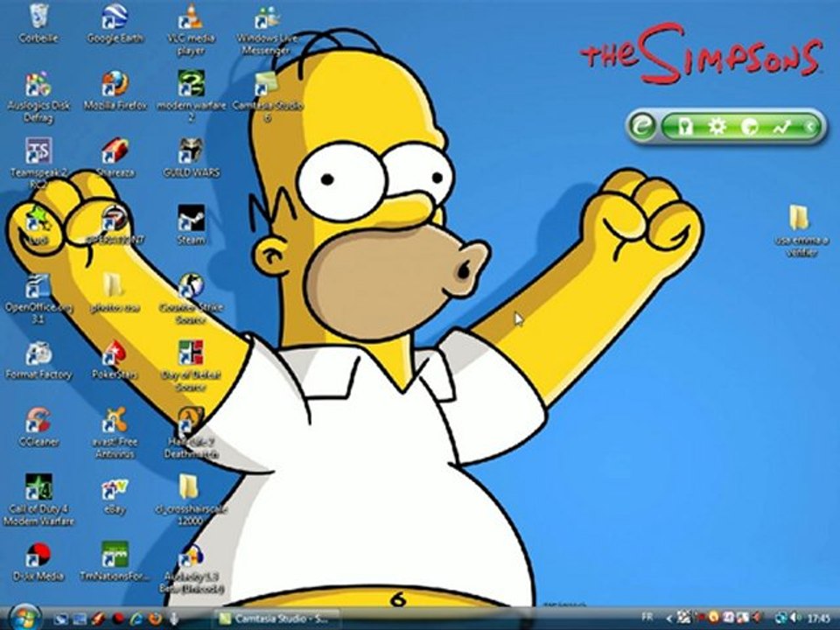This screenshot has width=840, height=630.
Task: Click the 17:45 clock in the tray
Action: pyautogui.click(x=818, y=619)
